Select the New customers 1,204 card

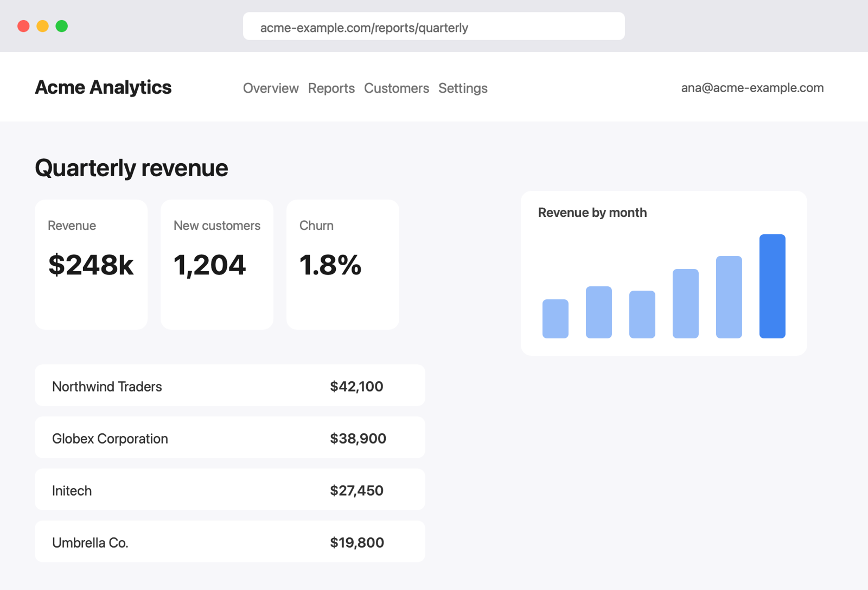(x=217, y=265)
